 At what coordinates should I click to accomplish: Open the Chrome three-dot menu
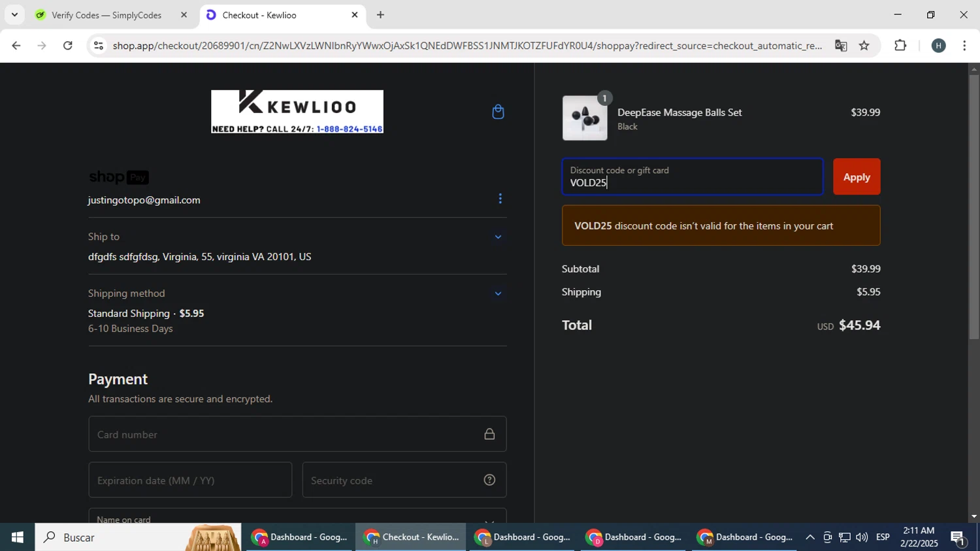point(964,46)
